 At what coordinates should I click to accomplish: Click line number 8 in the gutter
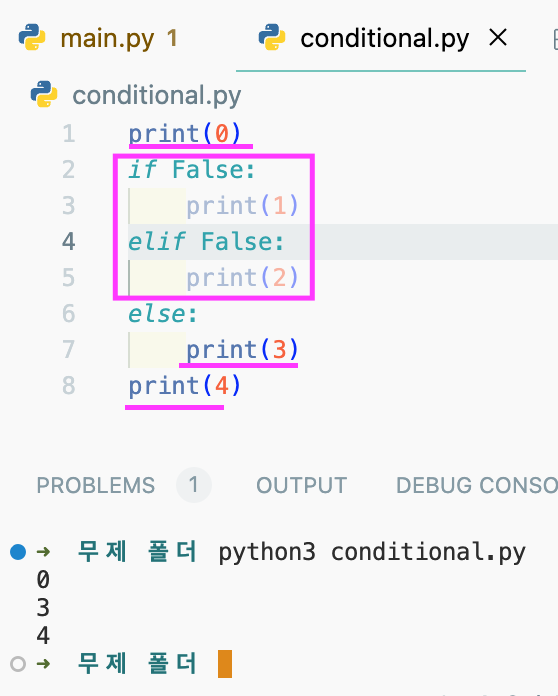pos(69,385)
